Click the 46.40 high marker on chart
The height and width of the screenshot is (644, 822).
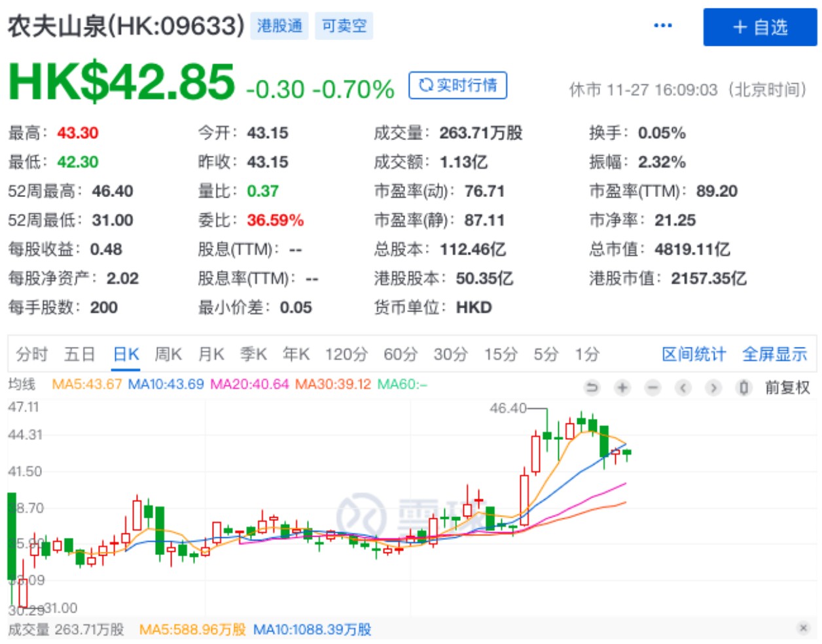[508, 408]
